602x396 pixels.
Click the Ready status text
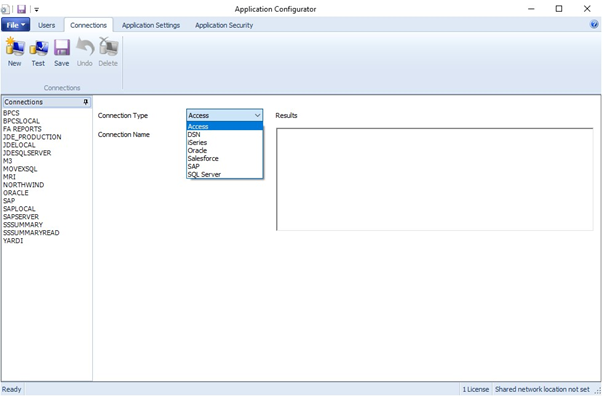(12, 389)
